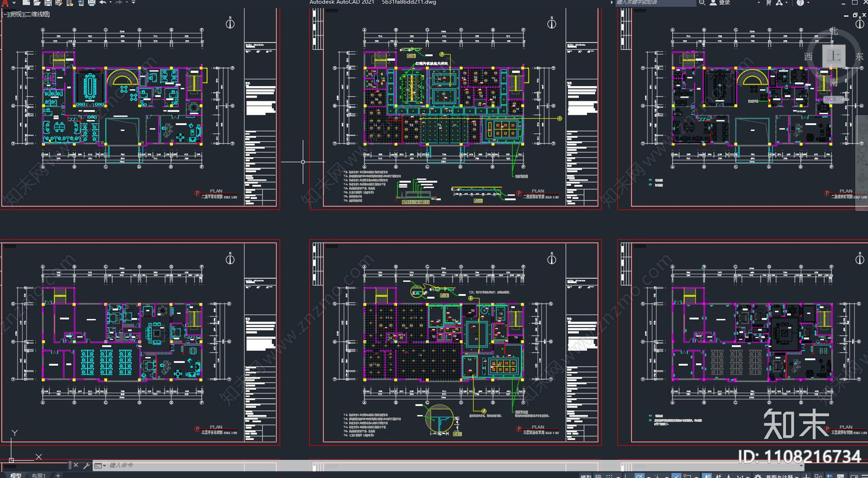The height and width of the screenshot is (478, 868).
Task: Close the command line window
Action: point(75,465)
